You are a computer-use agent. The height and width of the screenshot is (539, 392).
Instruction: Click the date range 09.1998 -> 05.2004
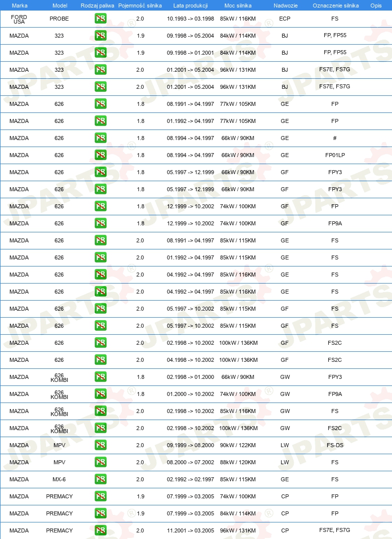tap(190, 36)
